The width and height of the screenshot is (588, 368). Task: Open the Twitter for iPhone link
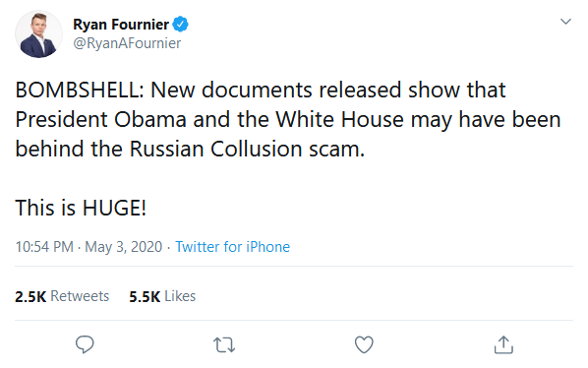coord(232,247)
